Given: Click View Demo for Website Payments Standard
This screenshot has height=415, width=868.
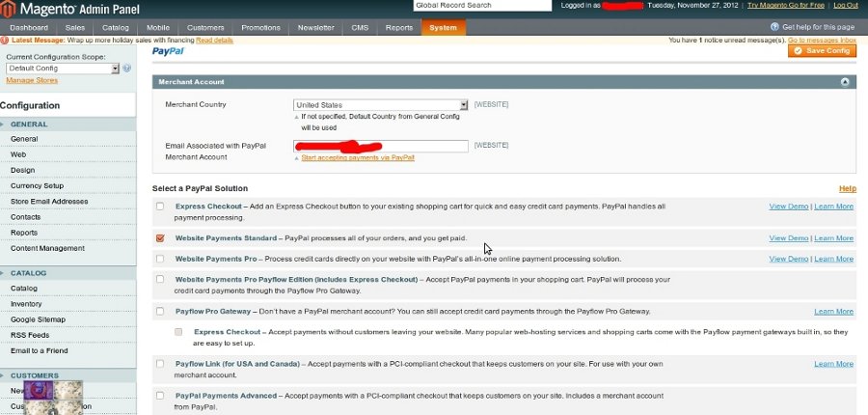Looking at the screenshot, I should coord(789,238).
